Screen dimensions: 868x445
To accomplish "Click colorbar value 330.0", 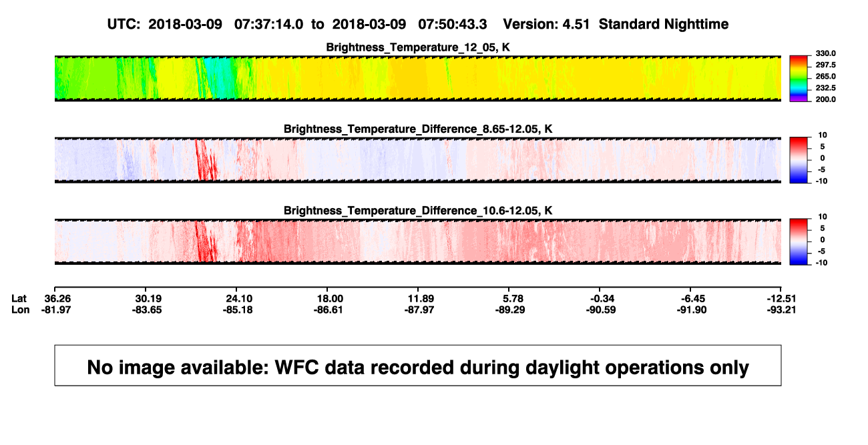I will [x=826, y=54].
